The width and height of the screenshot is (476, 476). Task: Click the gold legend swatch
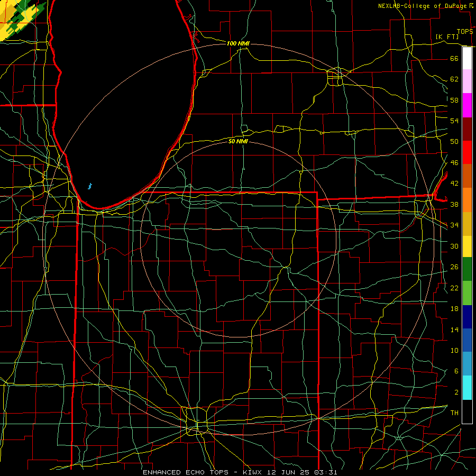click(x=467, y=224)
